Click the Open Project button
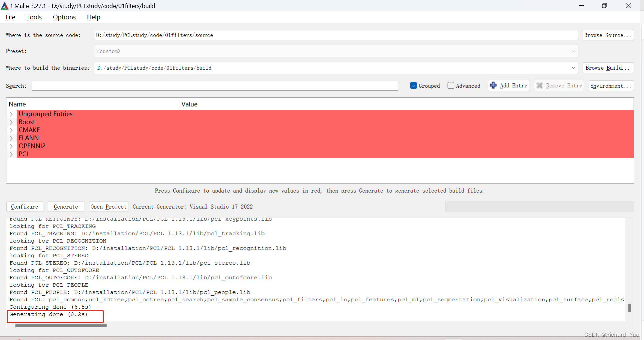Viewport: 644px width, 340px height. tap(109, 207)
